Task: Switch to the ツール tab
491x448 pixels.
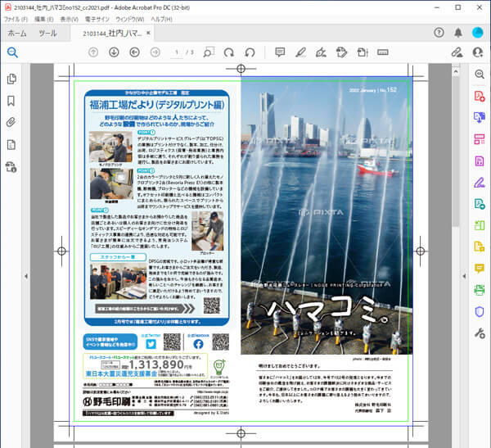Action: coord(48,33)
